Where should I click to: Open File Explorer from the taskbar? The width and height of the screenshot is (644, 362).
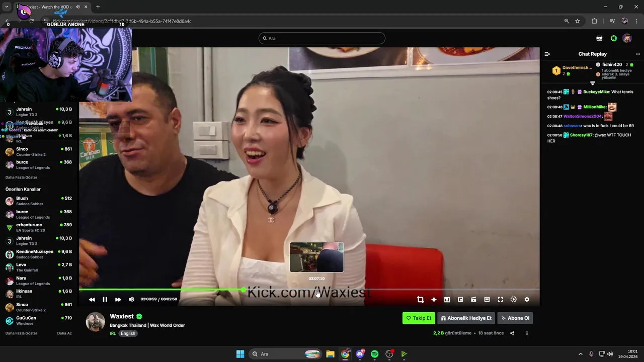[x=330, y=354]
